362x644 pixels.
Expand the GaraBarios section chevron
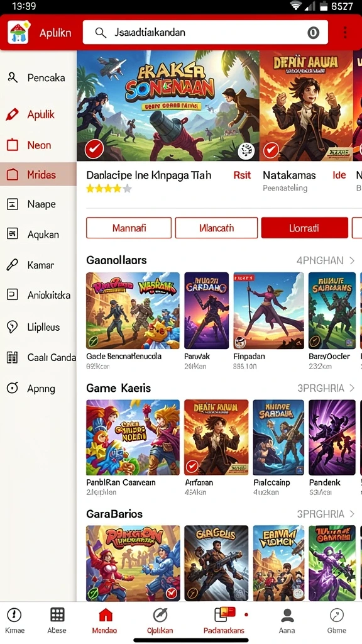[x=352, y=514]
